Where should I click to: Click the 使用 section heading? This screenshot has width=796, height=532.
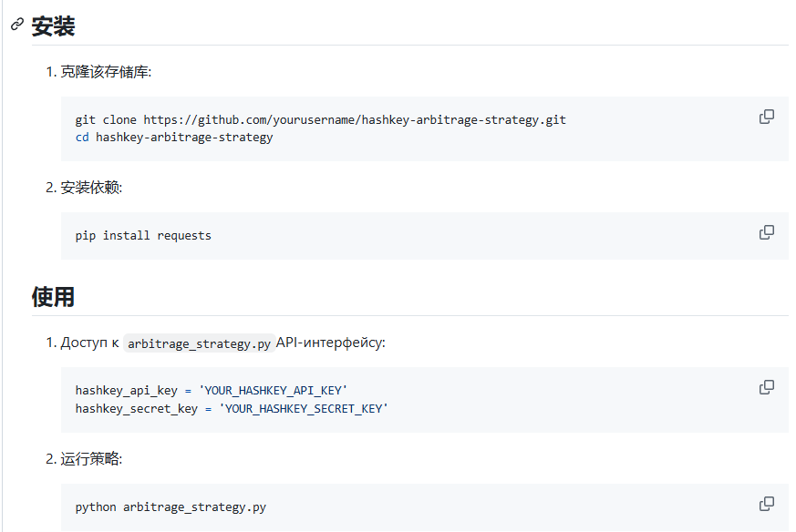tap(53, 297)
